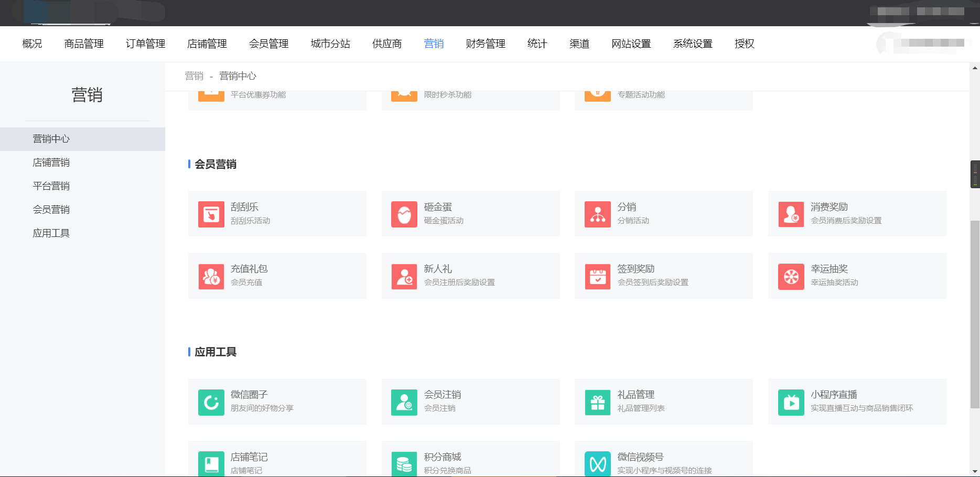
Task: Click the 小程序直播 mini-program live icon
Action: coord(791,402)
